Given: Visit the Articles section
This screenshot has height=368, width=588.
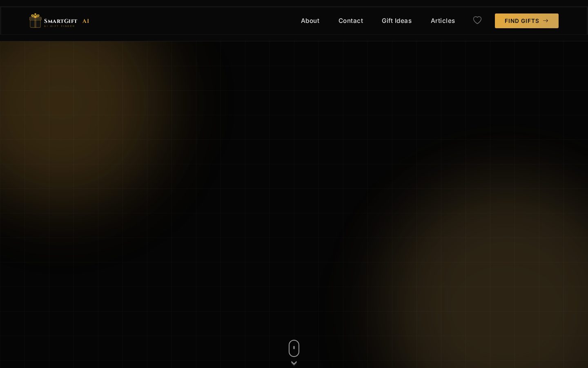Looking at the screenshot, I should (443, 21).
